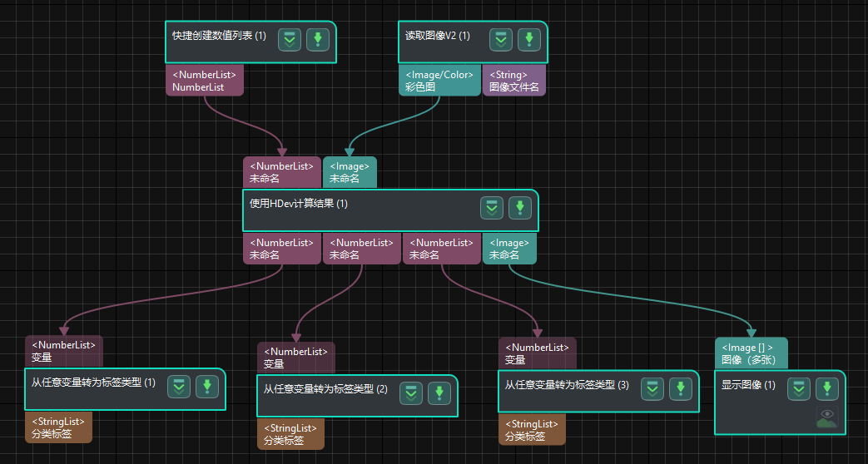Select the 从任意变量转为标签类型 (2) node title
The height and width of the screenshot is (464, 868).
tap(325, 389)
